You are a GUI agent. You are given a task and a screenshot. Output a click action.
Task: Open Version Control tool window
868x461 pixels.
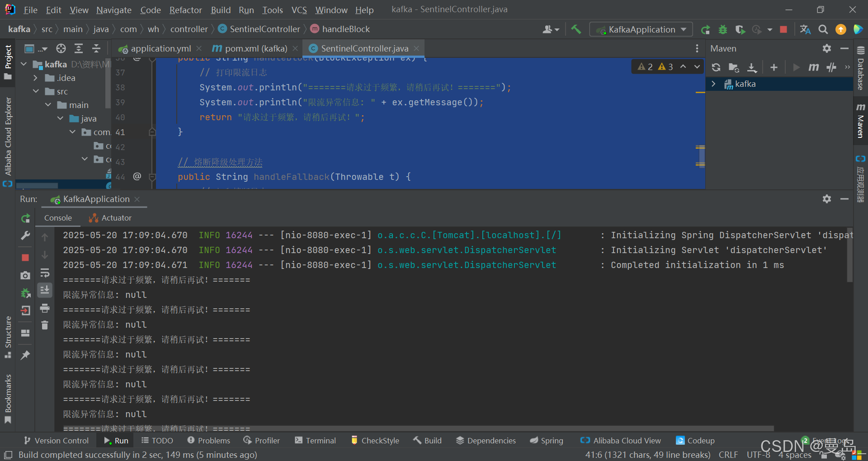pos(57,441)
